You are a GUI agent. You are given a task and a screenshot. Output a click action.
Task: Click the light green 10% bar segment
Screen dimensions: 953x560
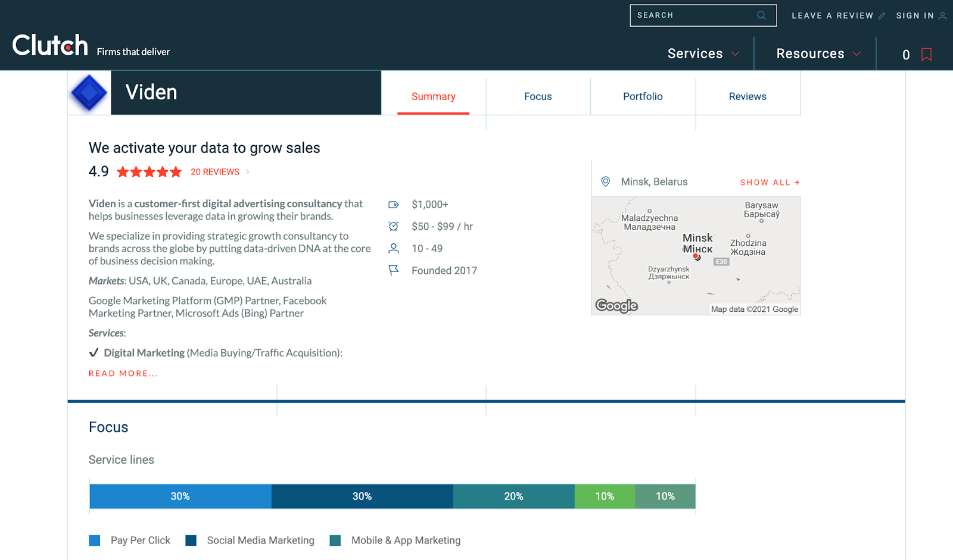click(x=605, y=496)
